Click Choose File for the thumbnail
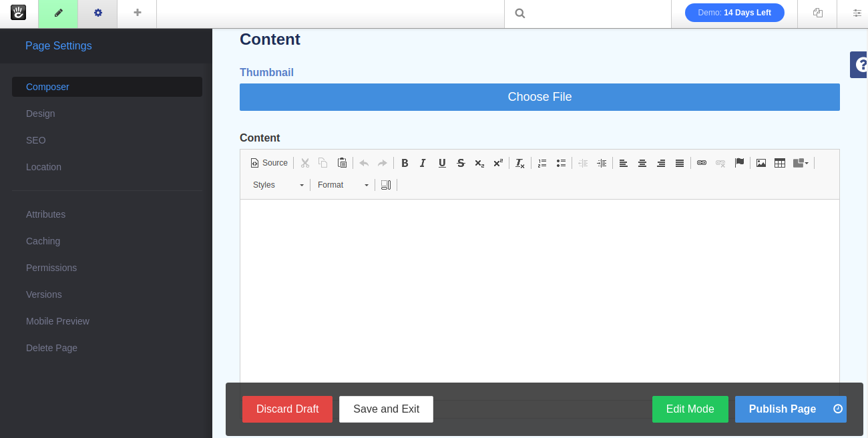This screenshot has width=868, height=438. click(x=539, y=97)
